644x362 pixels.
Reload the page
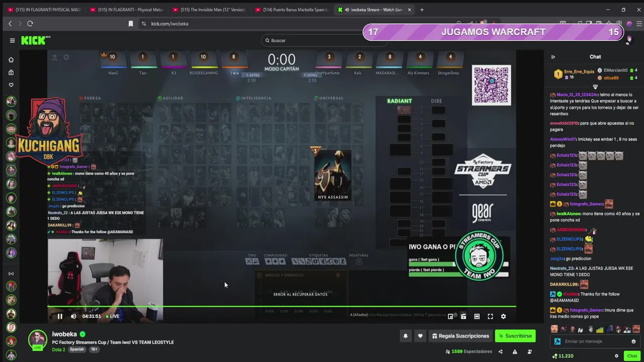pos(30,24)
